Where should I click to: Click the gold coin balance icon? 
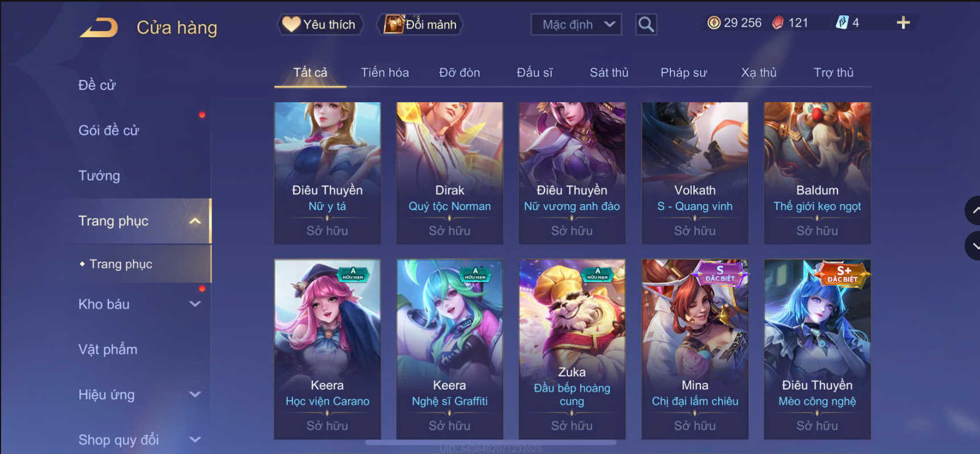coord(714,23)
